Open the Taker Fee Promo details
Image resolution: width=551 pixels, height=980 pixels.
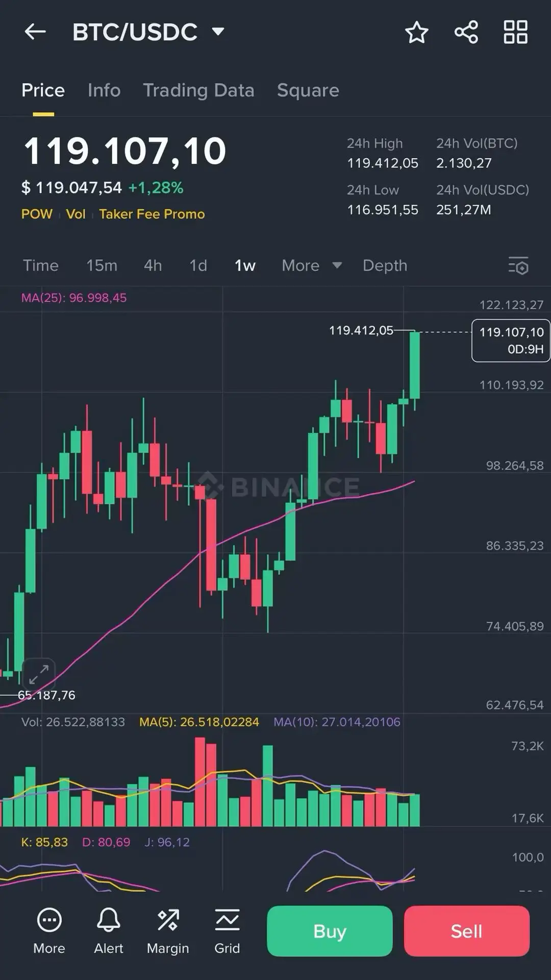coord(151,214)
